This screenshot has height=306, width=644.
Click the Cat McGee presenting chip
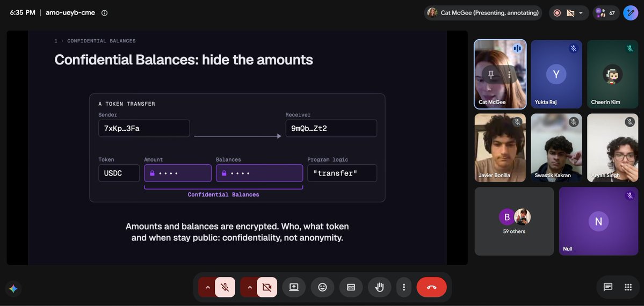coord(483,13)
